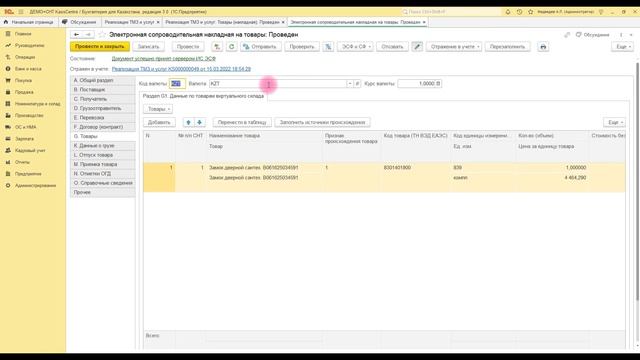This screenshot has width=640, height=360.
Task: Toggle the pencil edit icon in toolbar
Action: tap(417, 47)
